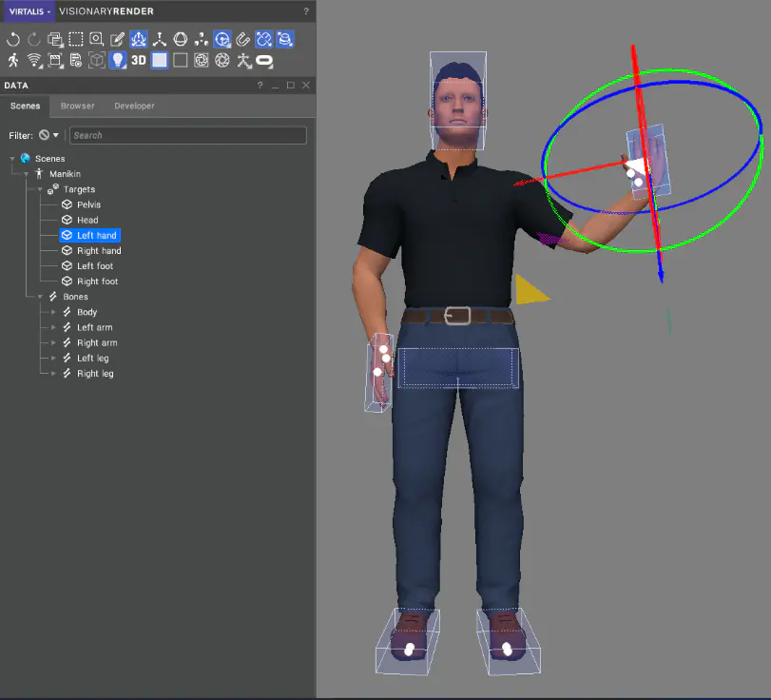Toggle the 3D mode button
This screenshot has height=700, width=771.
coord(139,61)
